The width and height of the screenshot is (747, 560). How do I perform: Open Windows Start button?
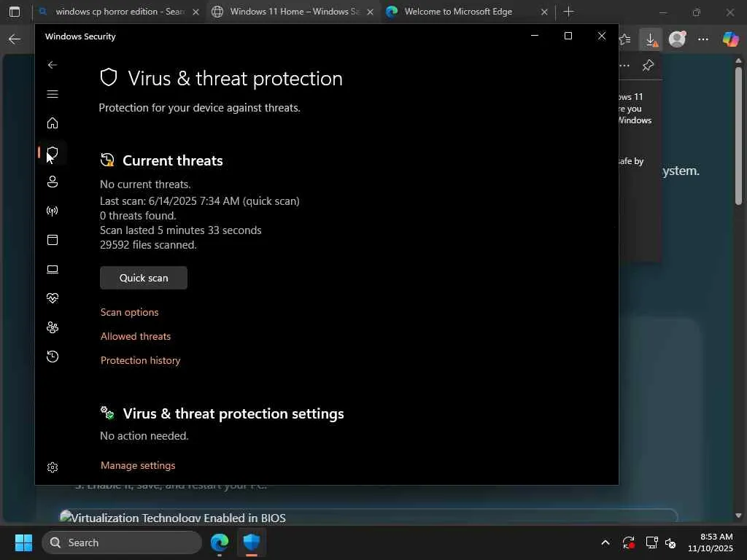click(x=23, y=542)
